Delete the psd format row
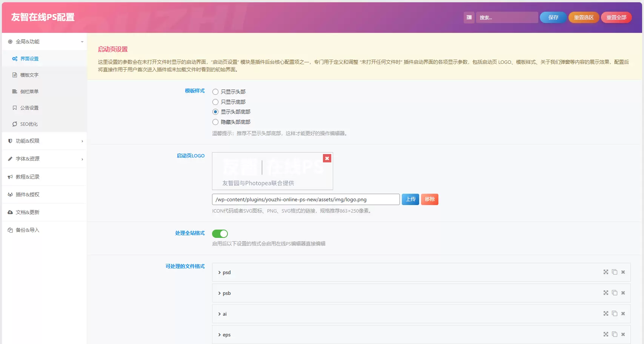644x344 pixels. (623, 272)
